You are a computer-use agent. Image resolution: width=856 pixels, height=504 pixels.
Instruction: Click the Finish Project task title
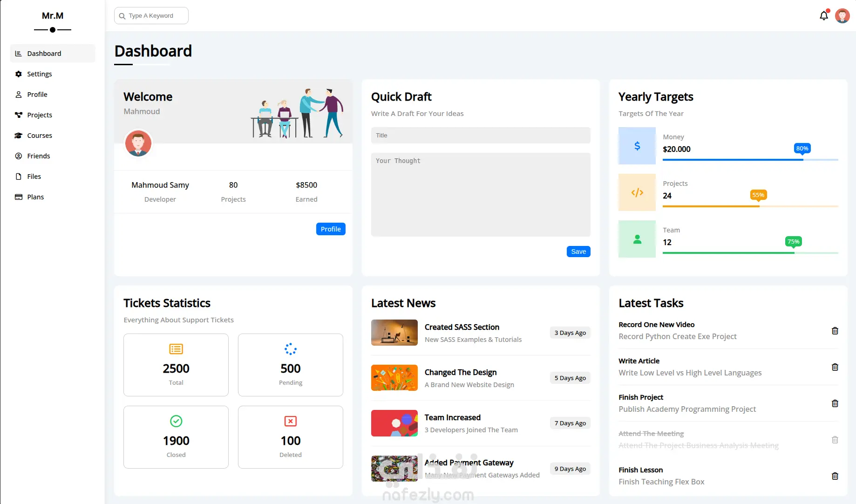[x=641, y=397]
